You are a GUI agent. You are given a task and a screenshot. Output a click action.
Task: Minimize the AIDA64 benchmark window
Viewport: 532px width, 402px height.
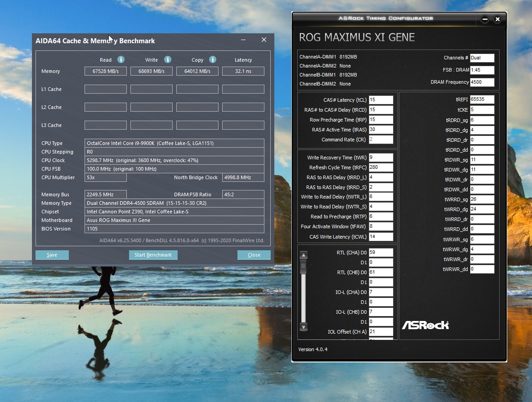click(x=243, y=40)
